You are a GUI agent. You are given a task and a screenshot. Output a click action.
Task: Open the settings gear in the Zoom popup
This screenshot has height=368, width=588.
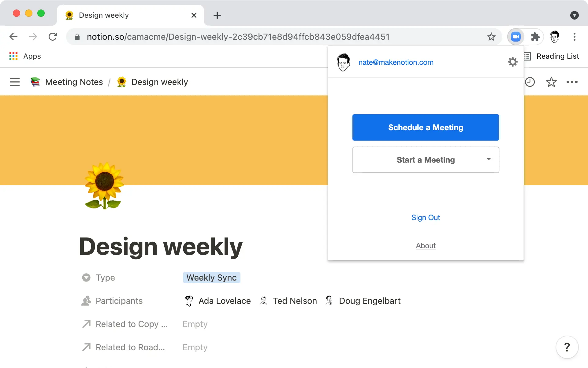(x=512, y=61)
